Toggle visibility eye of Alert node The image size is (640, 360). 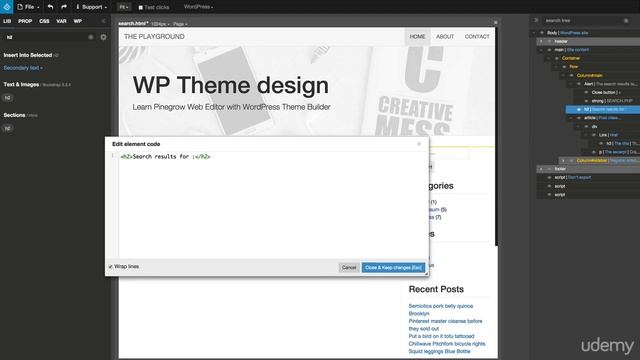click(579, 84)
